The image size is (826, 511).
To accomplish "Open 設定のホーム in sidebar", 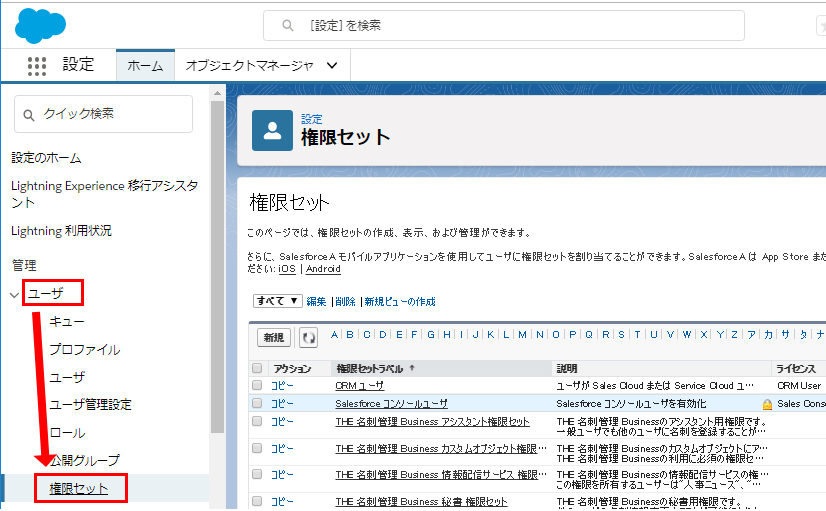I will (x=46, y=158).
